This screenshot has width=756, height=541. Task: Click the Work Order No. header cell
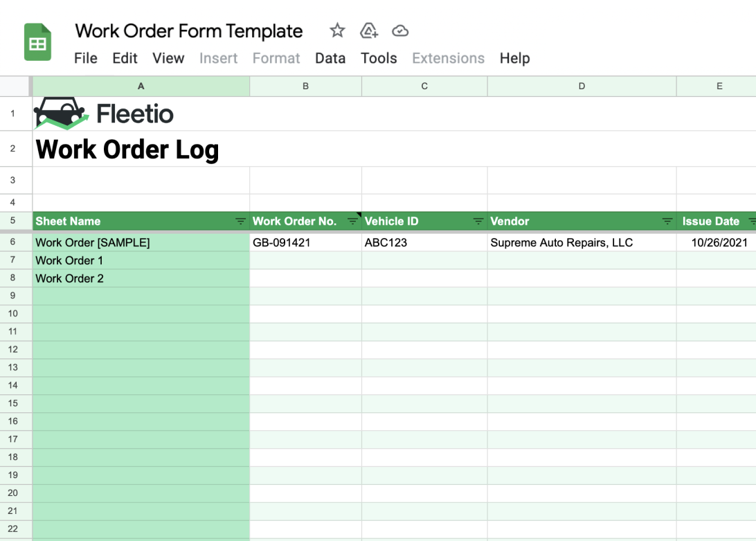point(306,221)
